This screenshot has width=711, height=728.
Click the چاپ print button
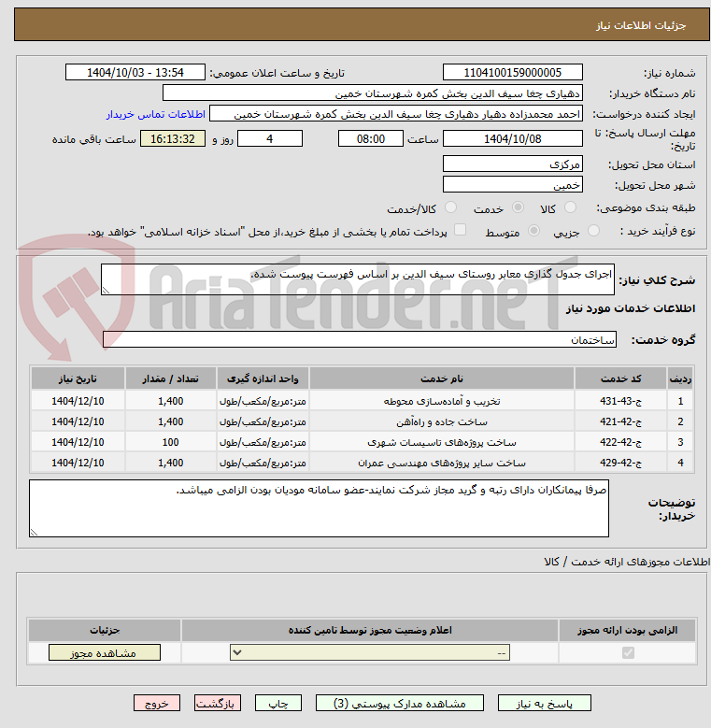[278, 703]
